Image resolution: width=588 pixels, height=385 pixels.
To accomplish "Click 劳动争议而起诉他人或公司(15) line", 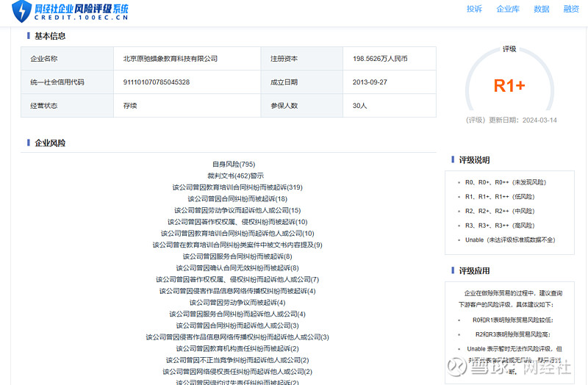I will (x=237, y=210).
